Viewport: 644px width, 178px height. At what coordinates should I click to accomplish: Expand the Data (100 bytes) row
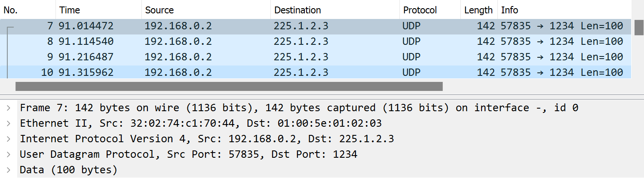coord(9,170)
